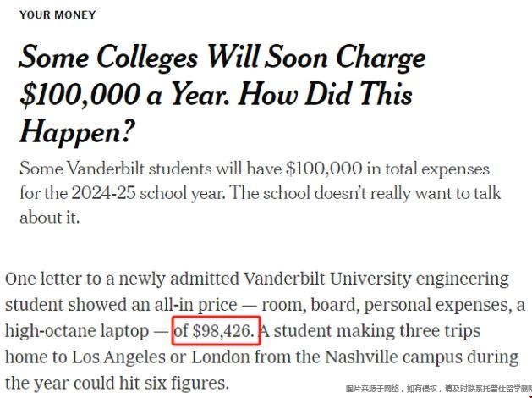Click the red-boxed '$98,426' figure
The height and width of the screenshot is (398, 532).
[223, 331]
